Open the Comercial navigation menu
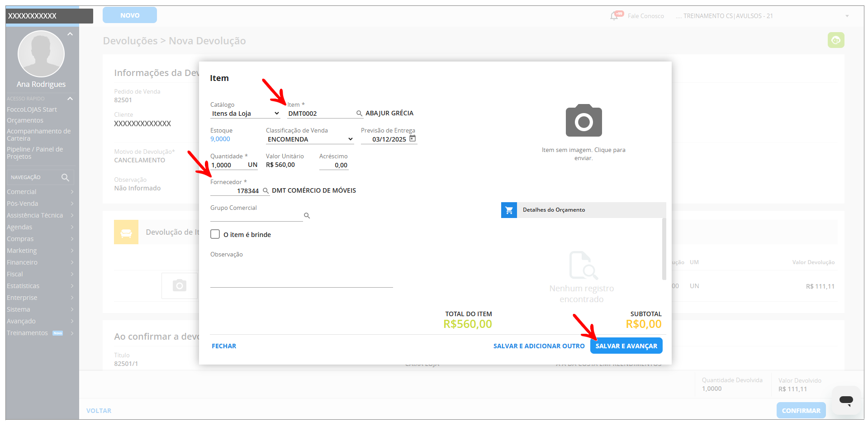868x422 pixels. click(40, 192)
